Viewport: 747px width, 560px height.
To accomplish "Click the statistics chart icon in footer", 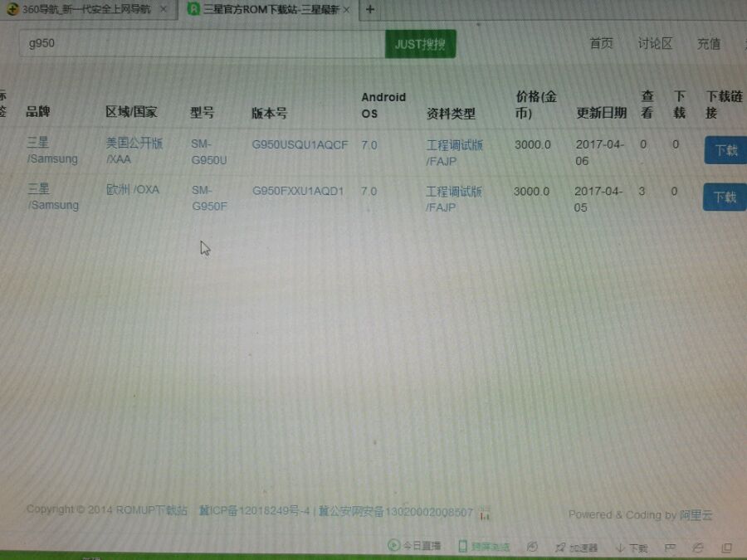I will (485, 514).
